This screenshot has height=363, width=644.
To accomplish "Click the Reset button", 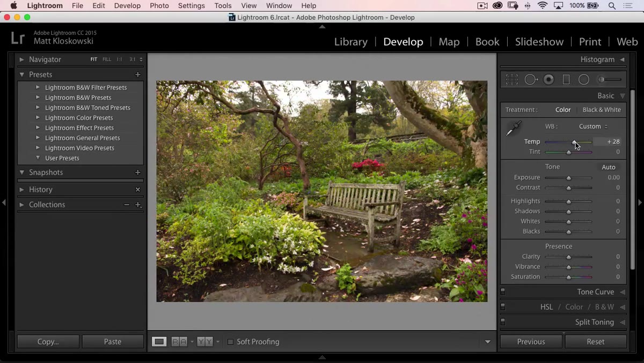I will (x=596, y=342).
